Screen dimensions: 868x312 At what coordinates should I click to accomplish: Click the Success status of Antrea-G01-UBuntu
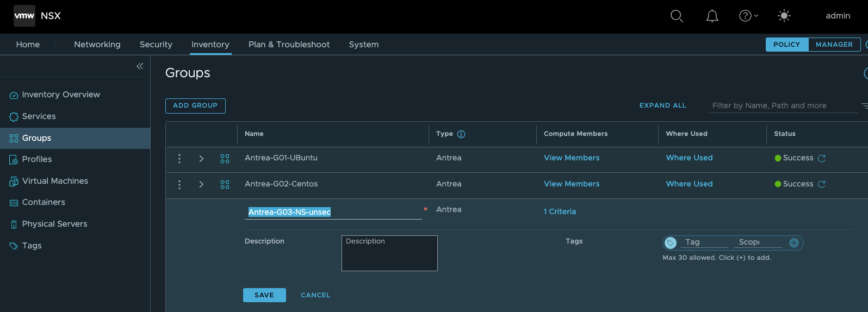click(794, 158)
